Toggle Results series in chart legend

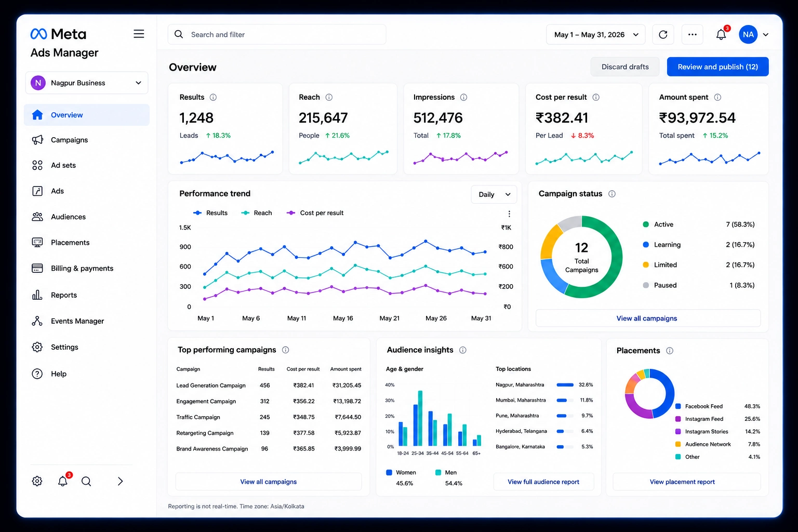210,213
